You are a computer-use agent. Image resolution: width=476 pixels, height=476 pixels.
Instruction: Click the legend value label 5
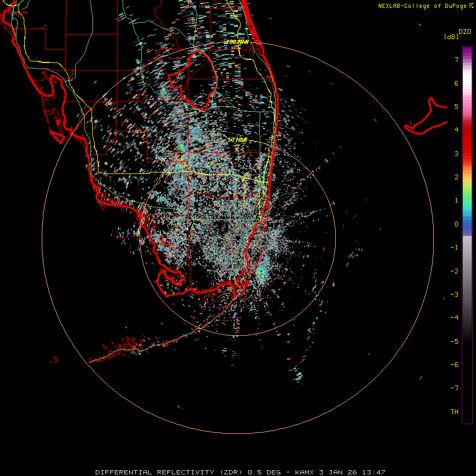point(456,106)
